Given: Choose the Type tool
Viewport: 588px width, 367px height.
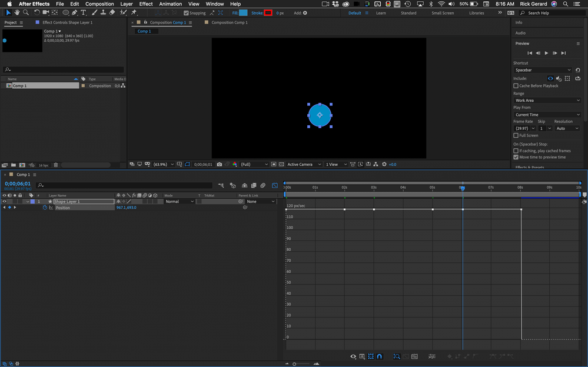Looking at the screenshot, I should pyautogui.click(x=83, y=12).
